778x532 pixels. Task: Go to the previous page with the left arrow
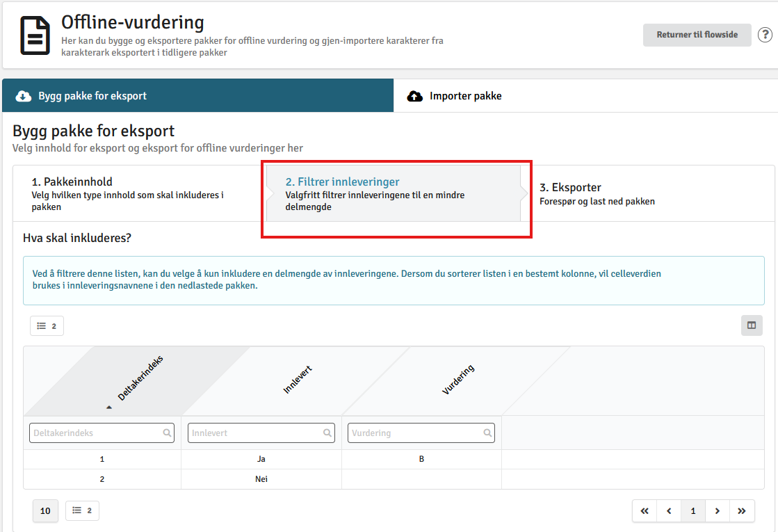click(x=669, y=510)
